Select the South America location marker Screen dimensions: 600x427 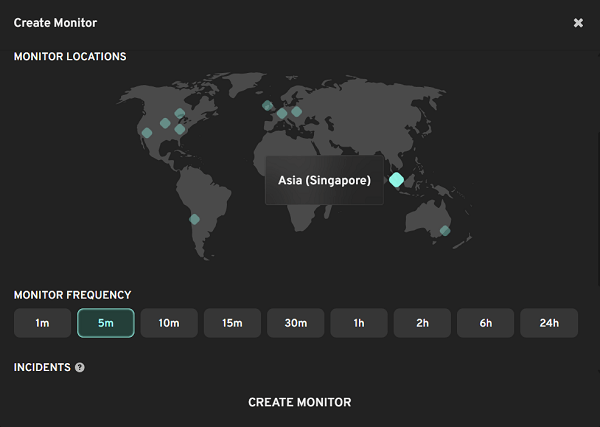pyautogui.click(x=195, y=219)
